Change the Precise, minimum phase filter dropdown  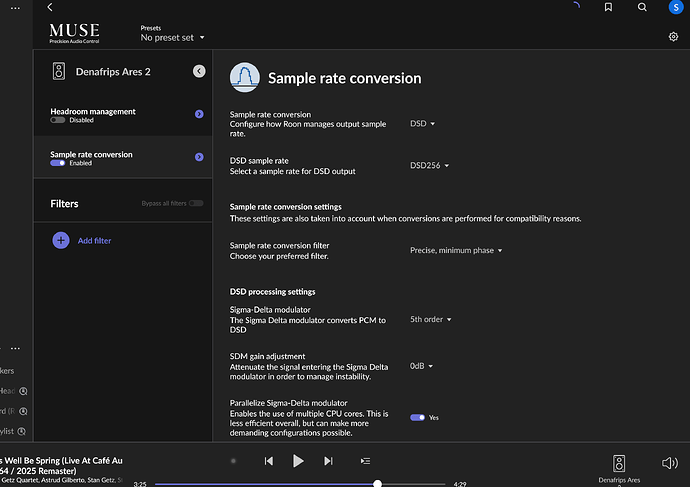click(456, 250)
